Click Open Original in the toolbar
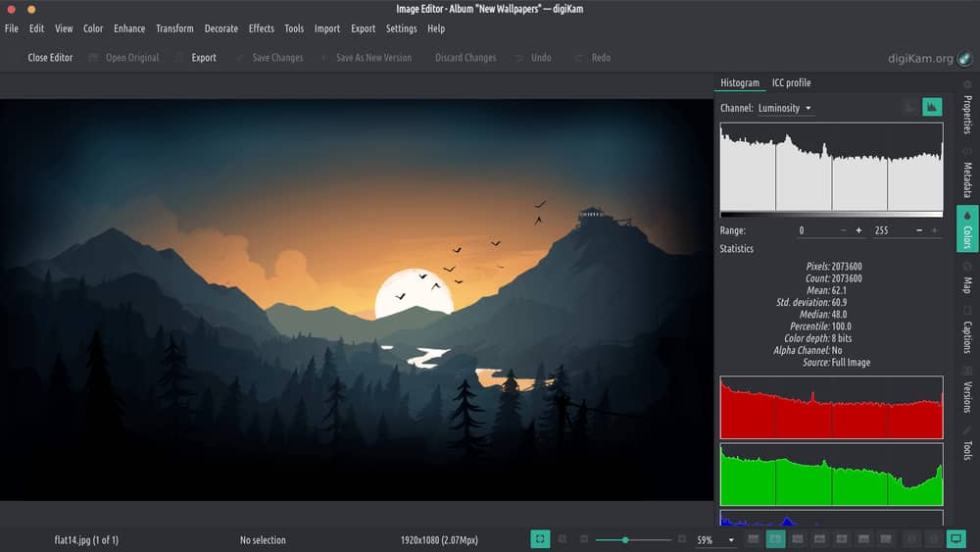Image resolution: width=980 pixels, height=552 pixels. [123, 58]
